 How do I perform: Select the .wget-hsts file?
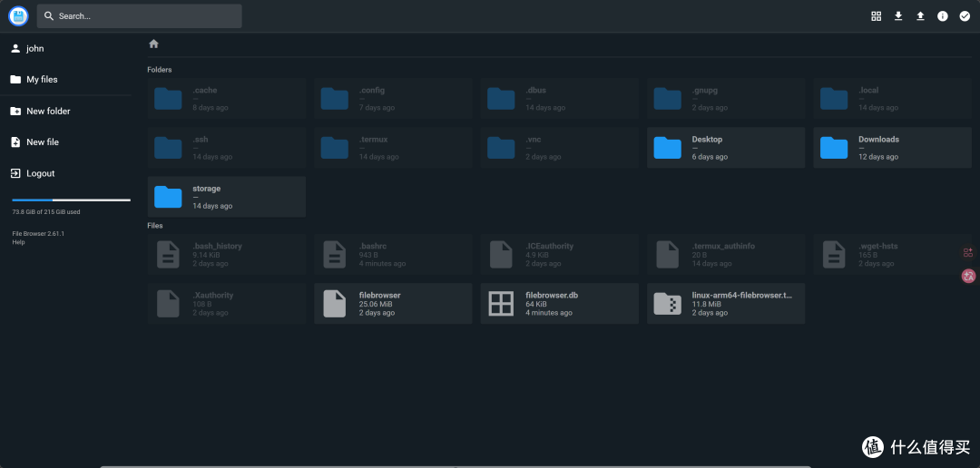coord(892,254)
